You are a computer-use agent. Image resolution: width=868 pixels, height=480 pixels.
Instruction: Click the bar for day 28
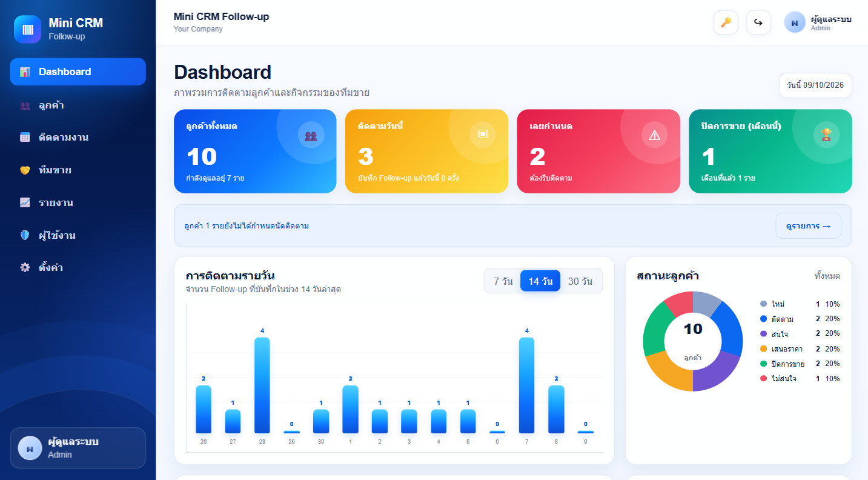pyautogui.click(x=262, y=385)
